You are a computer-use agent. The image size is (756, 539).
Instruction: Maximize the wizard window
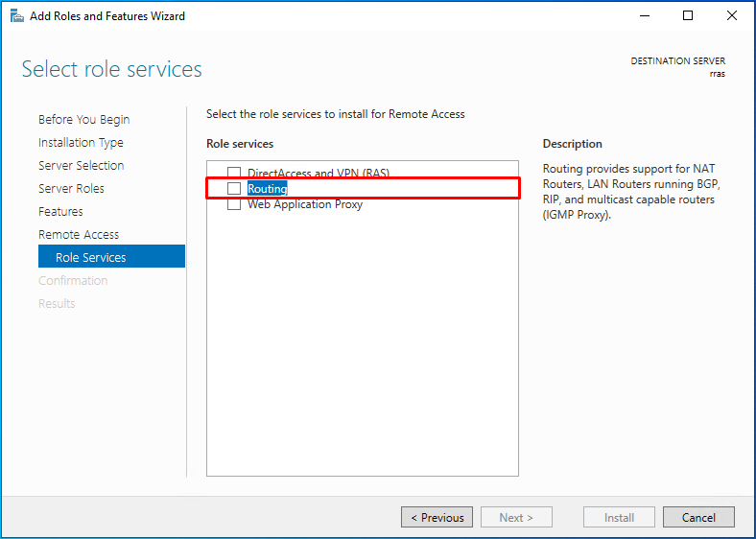pos(688,16)
